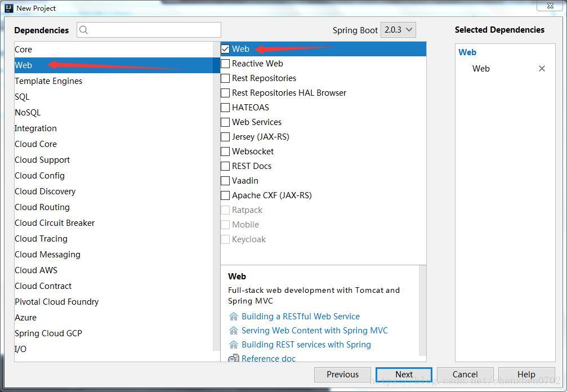Image resolution: width=567 pixels, height=392 pixels.
Task: Select the Jersey (JAX-RS) checkbox
Action: [x=225, y=137]
